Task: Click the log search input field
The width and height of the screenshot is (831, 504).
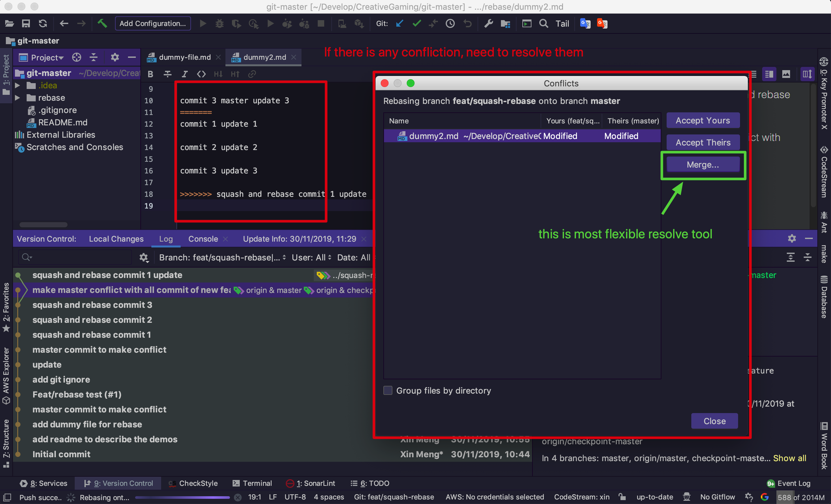Action: coord(78,257)
